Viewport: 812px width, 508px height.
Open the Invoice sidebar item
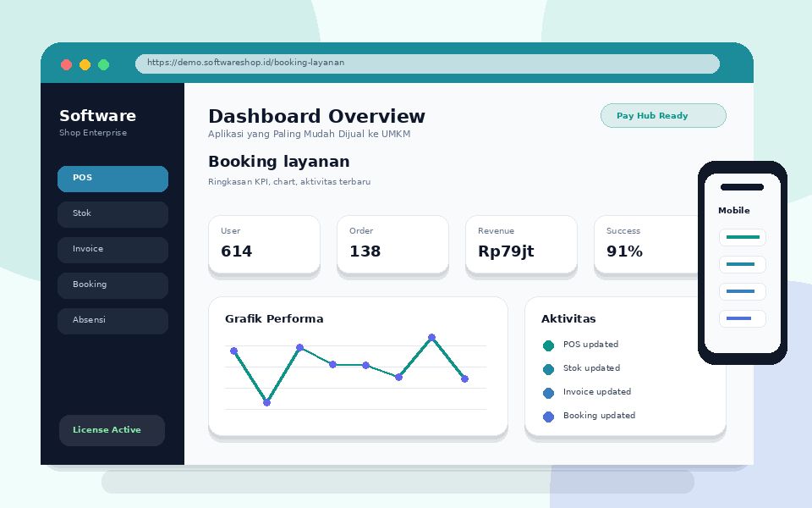[x=112, y=249]
